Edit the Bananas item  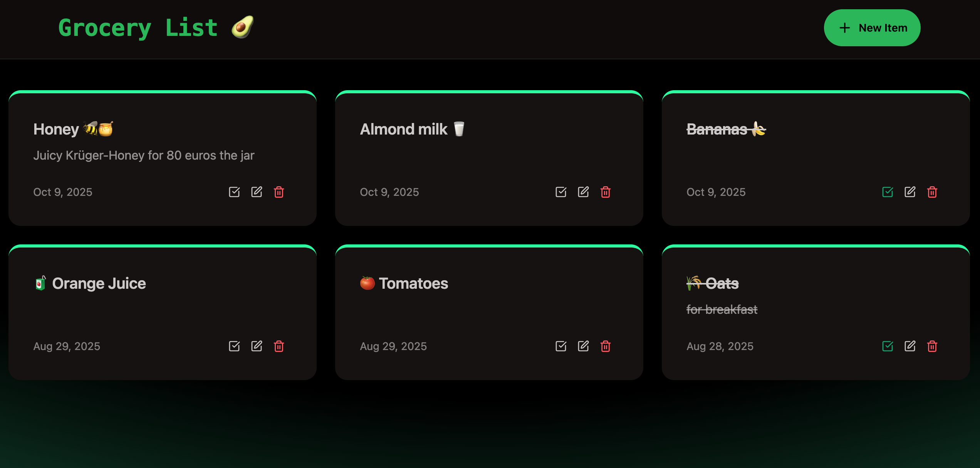click(910, 192)
